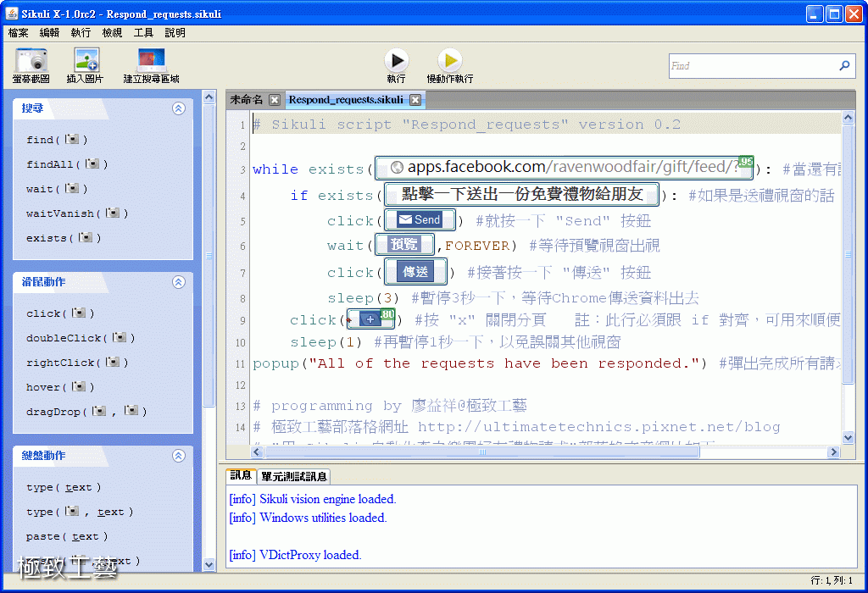This screenshot has height=593, width=868.
Task: Insert waitVanish() command from sidebar
Action: pyautogui.click(x=77, y=213)
